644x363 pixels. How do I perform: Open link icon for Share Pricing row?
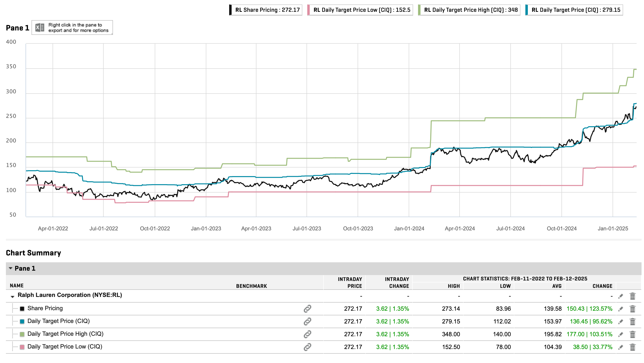[307, 308]
